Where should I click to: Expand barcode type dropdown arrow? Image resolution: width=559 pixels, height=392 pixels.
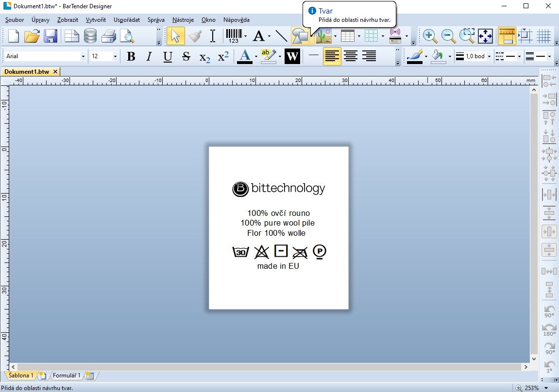click(245, 36)
